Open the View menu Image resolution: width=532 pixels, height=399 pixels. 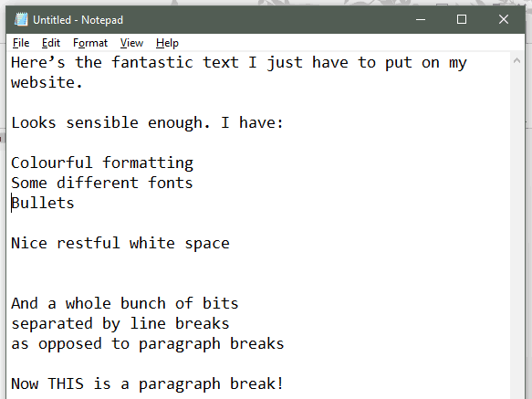(x=131, y=43)
